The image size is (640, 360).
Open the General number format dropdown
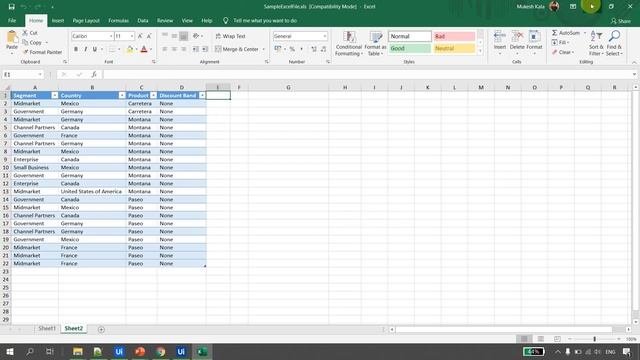pyautogui.click(x=324, y=36)
